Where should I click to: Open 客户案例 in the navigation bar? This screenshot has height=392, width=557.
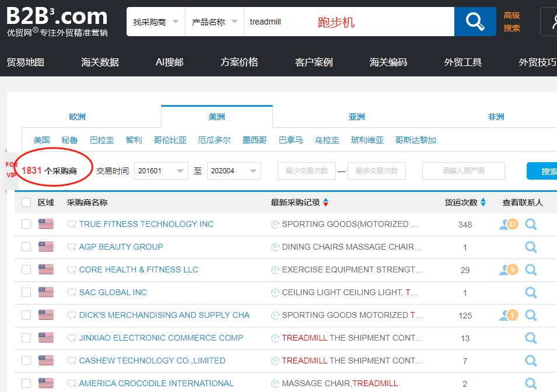tap(314, 62)
